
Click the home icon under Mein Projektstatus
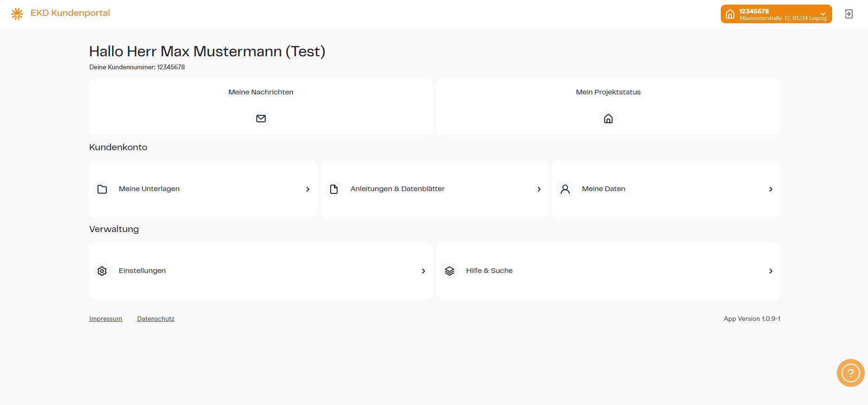(608, 119)
